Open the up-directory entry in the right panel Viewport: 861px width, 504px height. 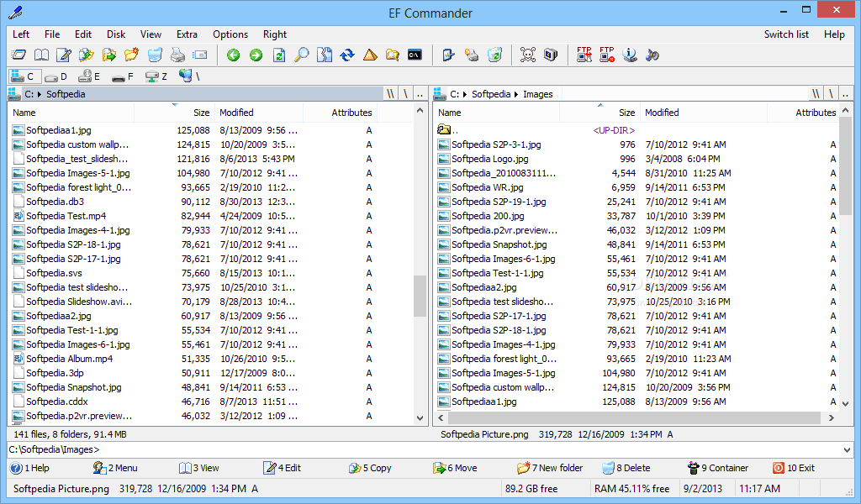(x=454, y=129)
